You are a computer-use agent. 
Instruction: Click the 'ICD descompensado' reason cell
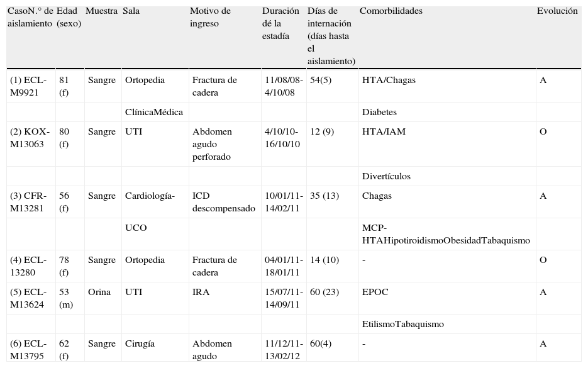coord(224,202)
